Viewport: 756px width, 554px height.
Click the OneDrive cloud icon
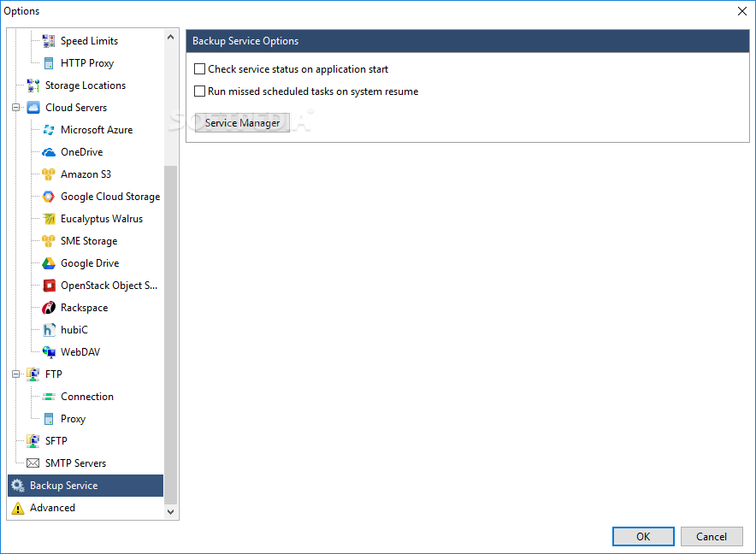[49, 152]
